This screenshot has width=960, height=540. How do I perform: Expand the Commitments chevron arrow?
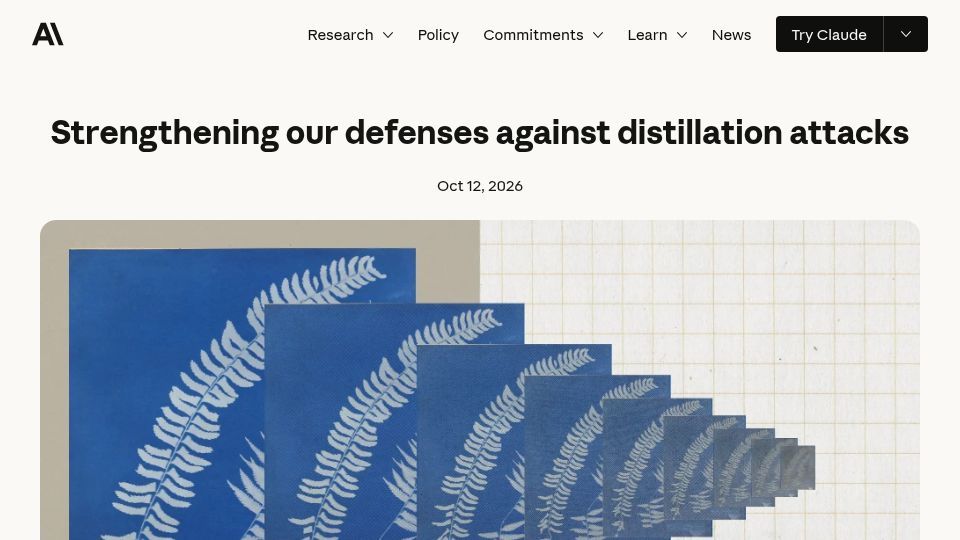598,35
